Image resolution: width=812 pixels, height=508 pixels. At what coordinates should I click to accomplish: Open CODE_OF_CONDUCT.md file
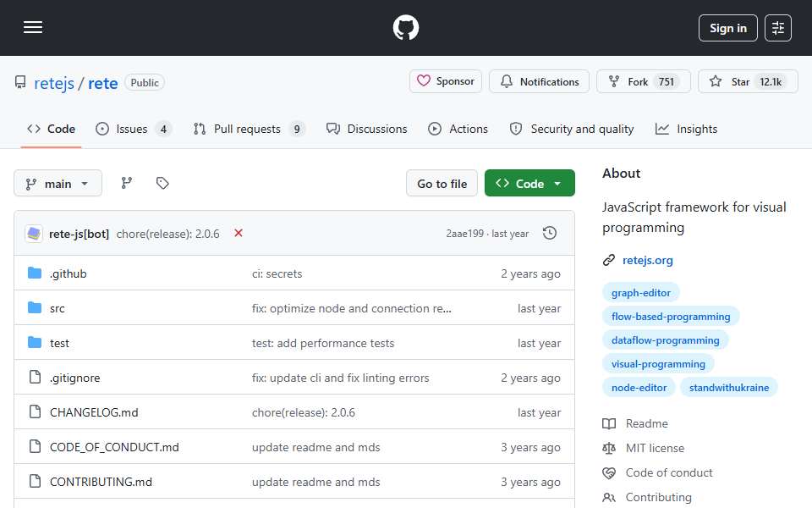(x=114, y=447)
